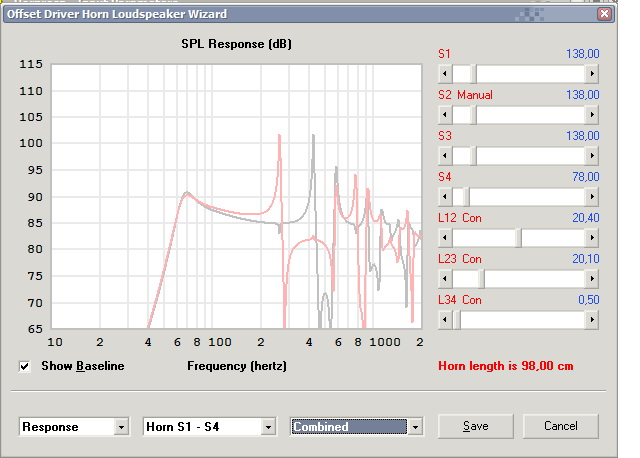The width and height of the screenshot is (640, 458).
Task: Click the L12 Con slider right arrow
Action: (x=592, y=238)
